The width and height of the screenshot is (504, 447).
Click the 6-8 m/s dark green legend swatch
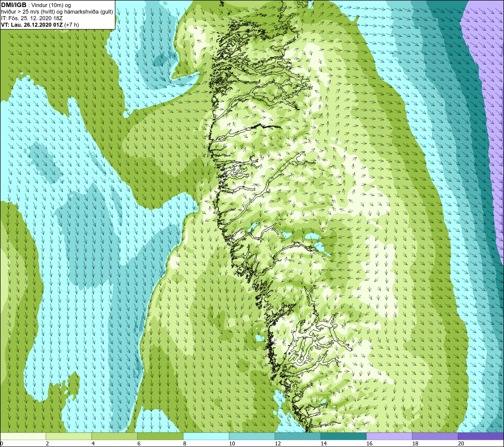(x=160, y=436)
